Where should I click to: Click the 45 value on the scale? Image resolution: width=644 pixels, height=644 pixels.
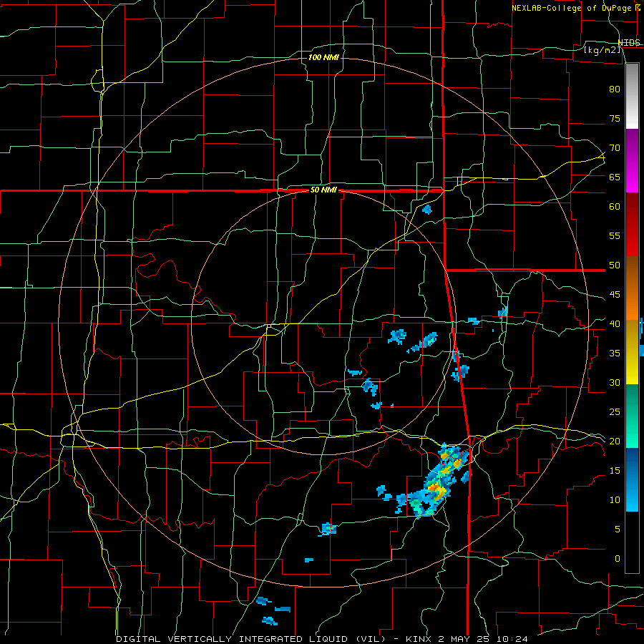click(615, 295)
